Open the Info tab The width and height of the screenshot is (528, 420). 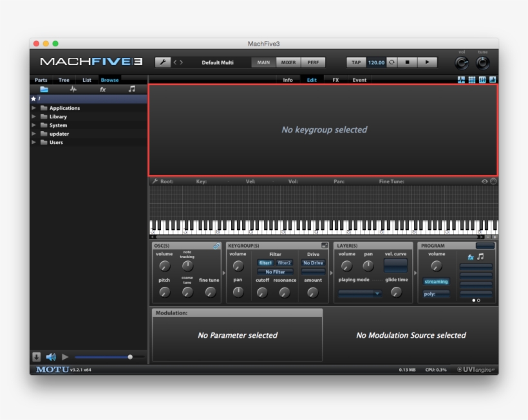[288, 80]
